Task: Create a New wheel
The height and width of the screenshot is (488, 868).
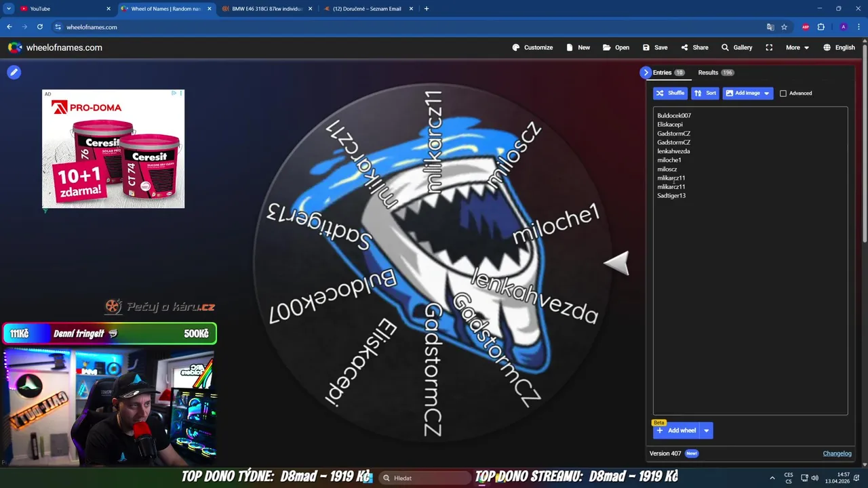Action: pos(578,47)
